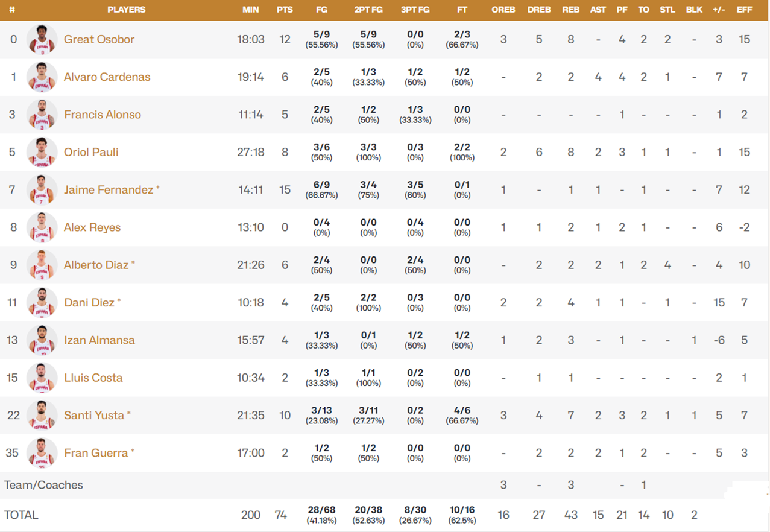Click the REB column header
770x532 pixels.
pos(570,10)
